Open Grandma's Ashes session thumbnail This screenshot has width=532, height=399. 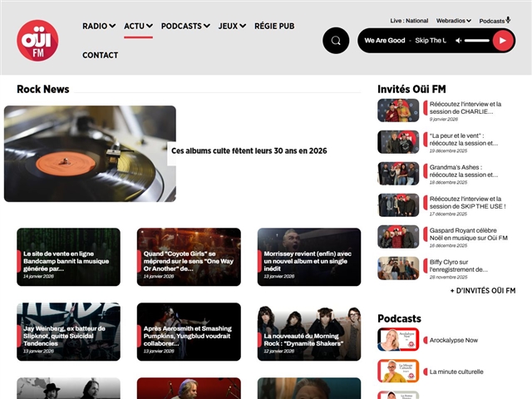coord(398,174)
